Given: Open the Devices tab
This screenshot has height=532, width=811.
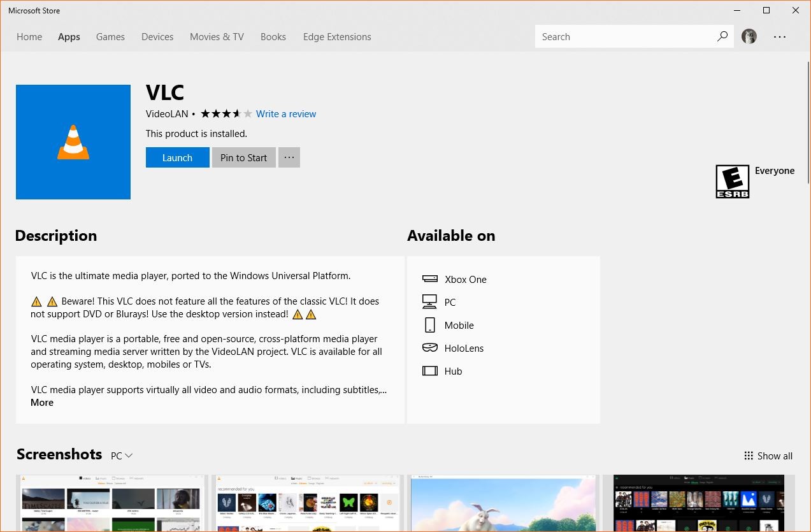Looking at the screenshot, I should (157, 37).
